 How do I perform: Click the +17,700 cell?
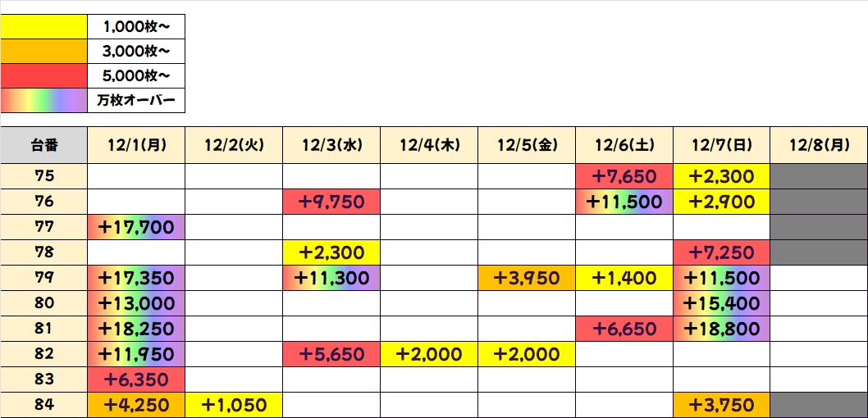[x=136, y=226]
